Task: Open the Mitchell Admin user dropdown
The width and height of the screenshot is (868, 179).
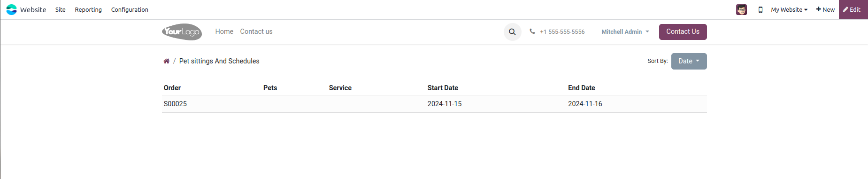Action: 625,32
